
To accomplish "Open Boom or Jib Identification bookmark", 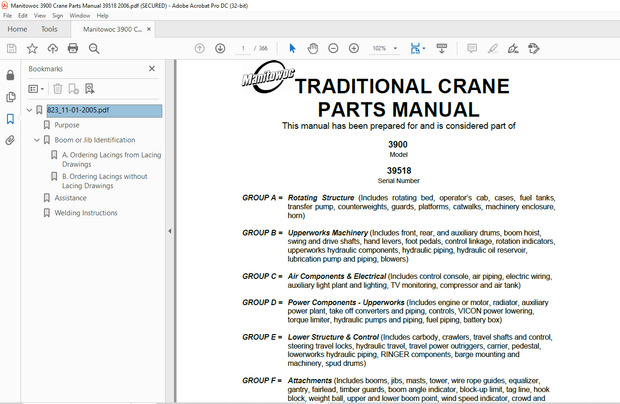I will (x=95, y=140).
